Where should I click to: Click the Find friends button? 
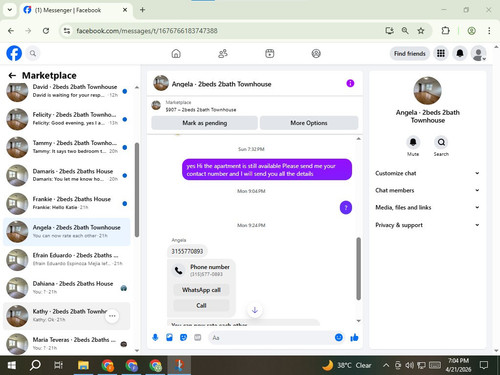(410, 53)
